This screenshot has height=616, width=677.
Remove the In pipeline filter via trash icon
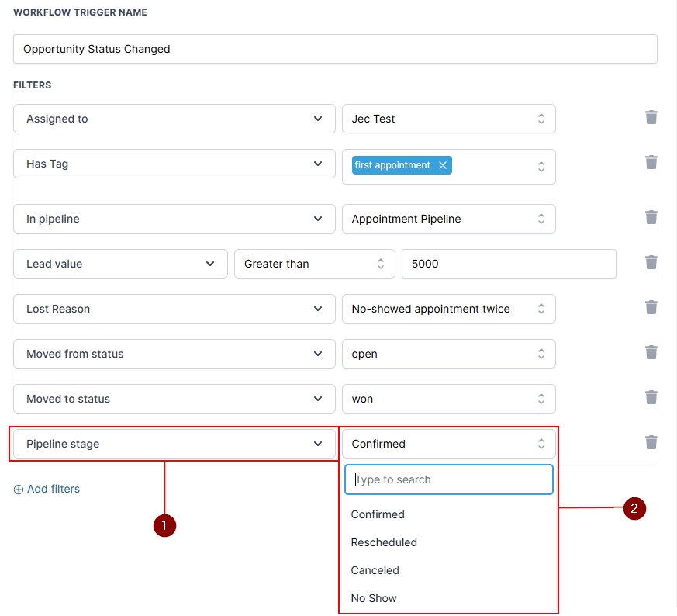651,217
